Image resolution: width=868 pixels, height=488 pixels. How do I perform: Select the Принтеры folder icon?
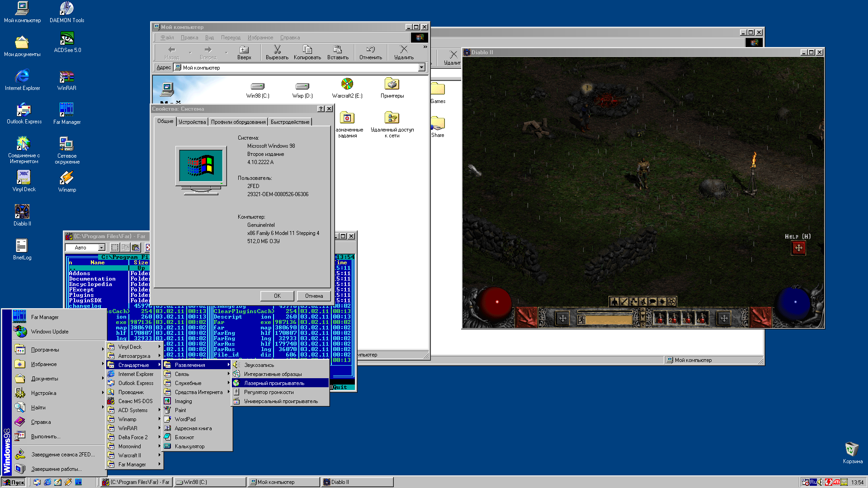392,89
